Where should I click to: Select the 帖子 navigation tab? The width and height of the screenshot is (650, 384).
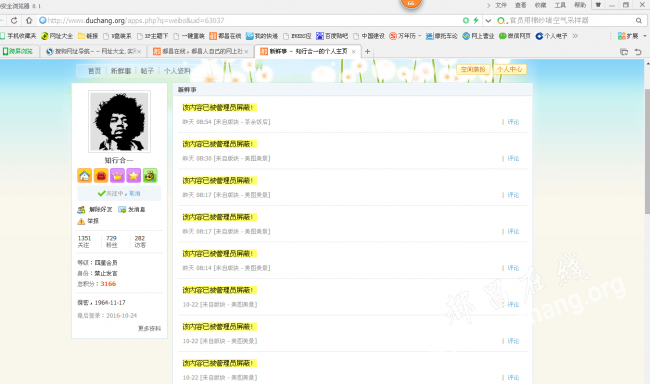click(147, 71)
